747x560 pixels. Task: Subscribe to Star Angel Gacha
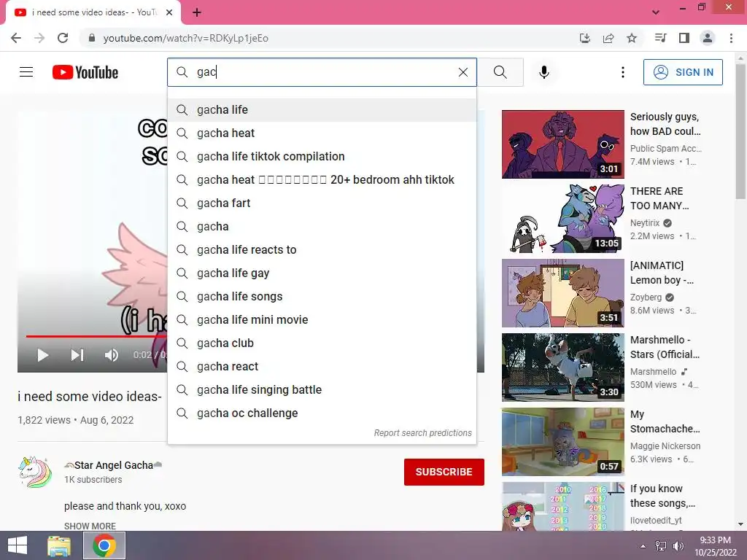[x=444, y=472]
